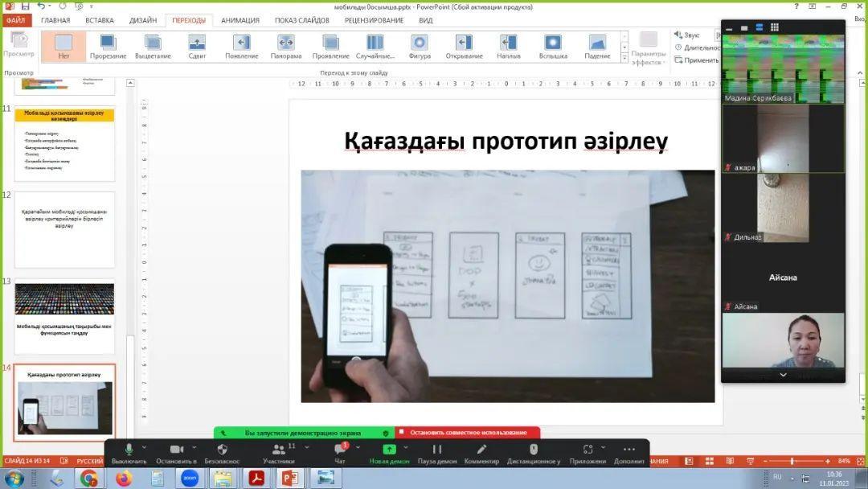868x489 pixels.
Task: Select slide 12 thumbnail
Action: [64, 230]
